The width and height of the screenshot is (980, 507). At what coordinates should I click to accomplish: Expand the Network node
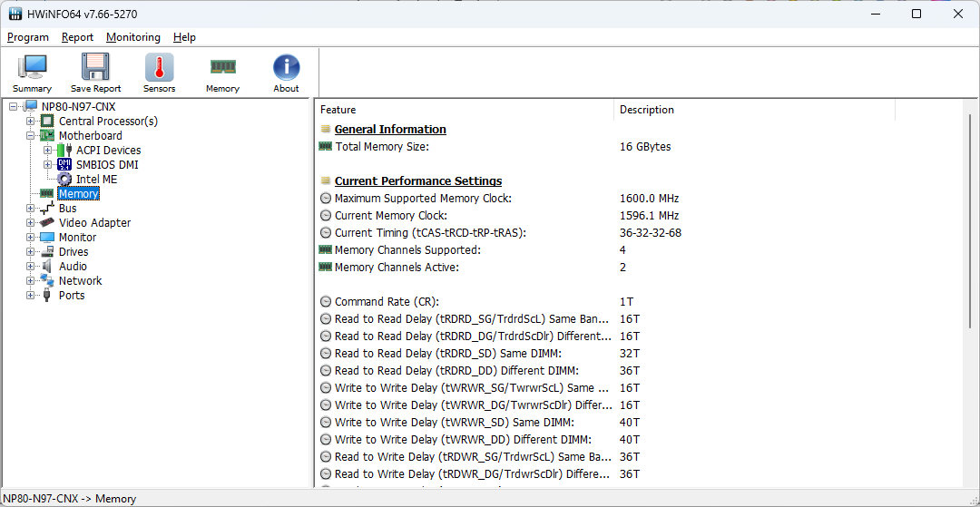(30, 280)
